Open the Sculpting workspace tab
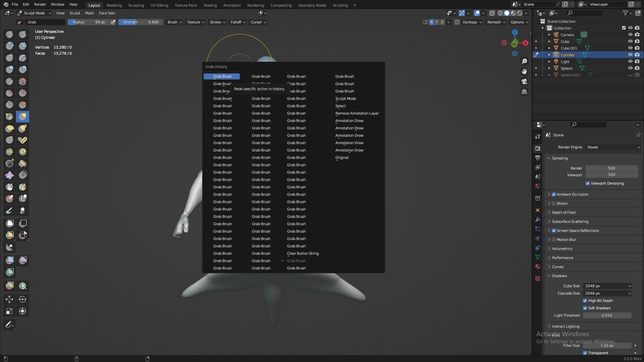Image resolution: width=644 pixels, height=362 pixels. pyautogui.click(x=136, y=5)
